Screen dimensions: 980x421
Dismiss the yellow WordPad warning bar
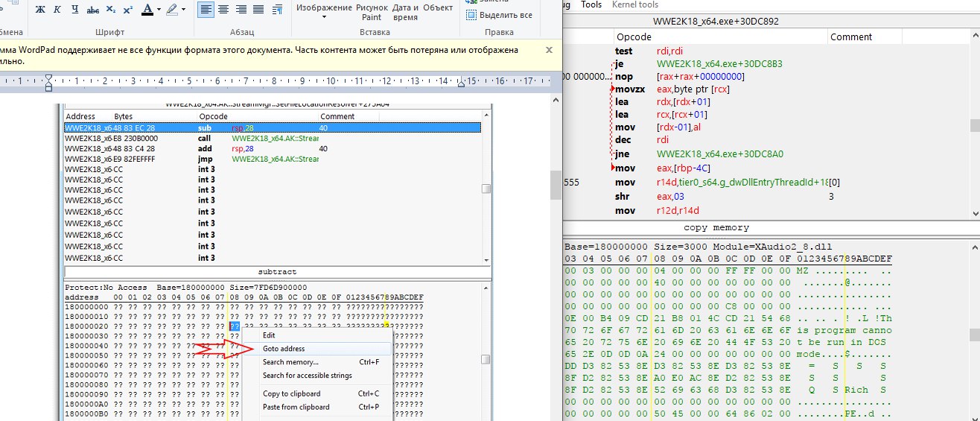[x=549, y=50]
